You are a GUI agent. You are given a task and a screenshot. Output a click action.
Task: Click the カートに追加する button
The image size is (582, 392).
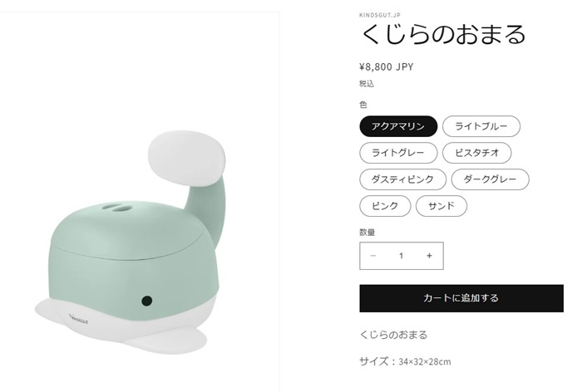pos(461,298)
